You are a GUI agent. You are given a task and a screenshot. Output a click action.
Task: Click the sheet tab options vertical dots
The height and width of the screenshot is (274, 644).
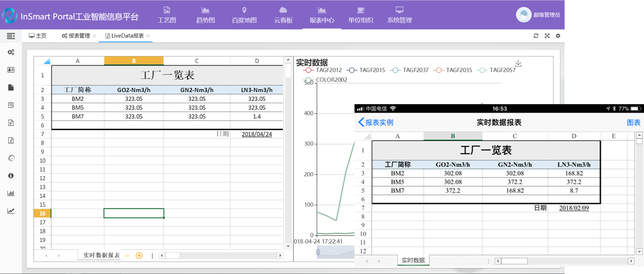tap(152, 256)
